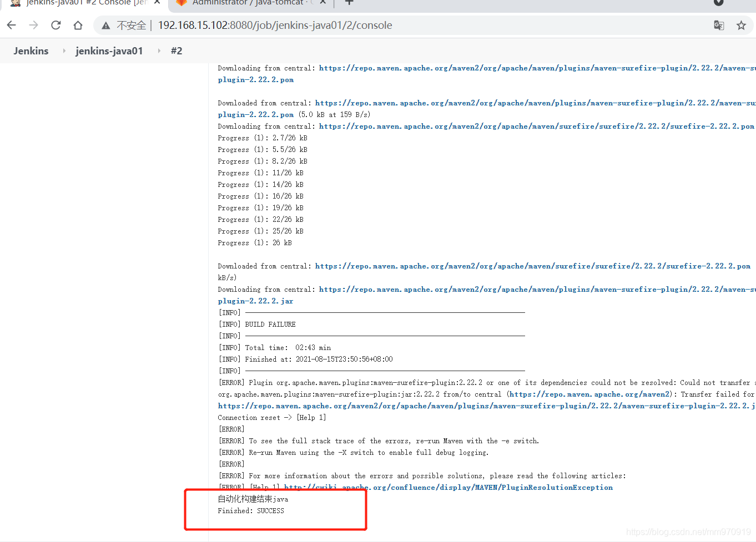
Task: Click the 'Connection reset -> [Help 1]' line
Action: pos(272,418)
